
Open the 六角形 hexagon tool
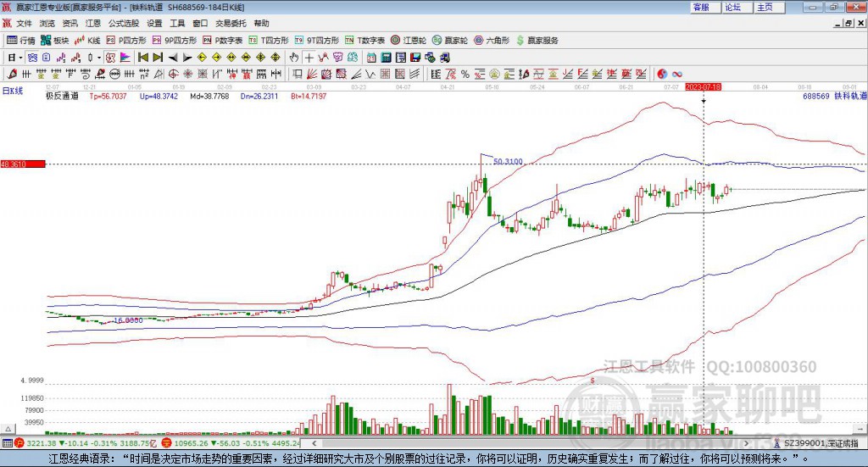(492, 41)
